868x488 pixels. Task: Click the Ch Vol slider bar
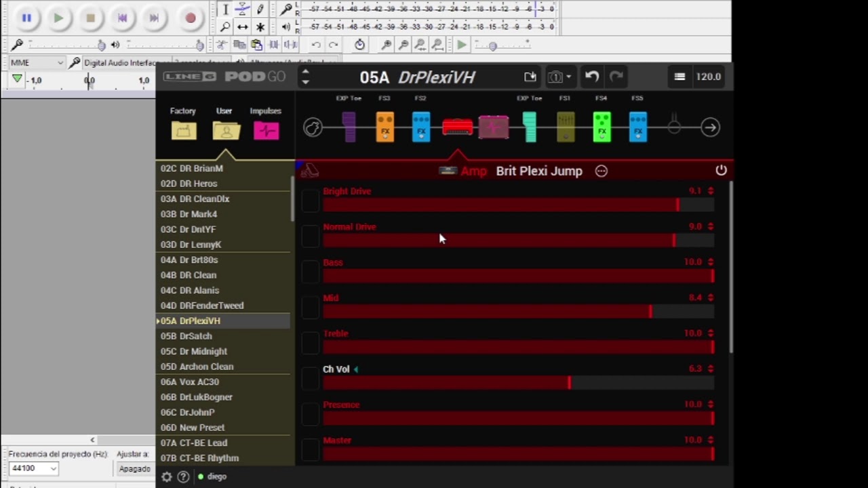[518, 383]
